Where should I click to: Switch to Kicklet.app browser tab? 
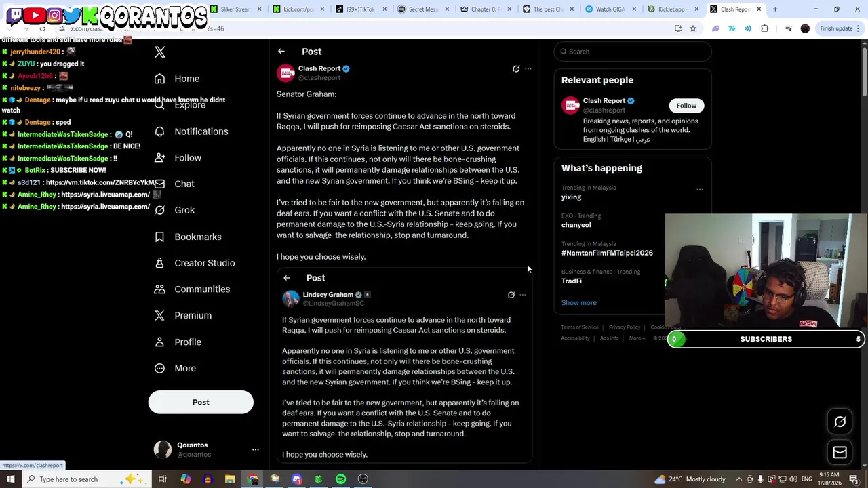pos(671,9)
